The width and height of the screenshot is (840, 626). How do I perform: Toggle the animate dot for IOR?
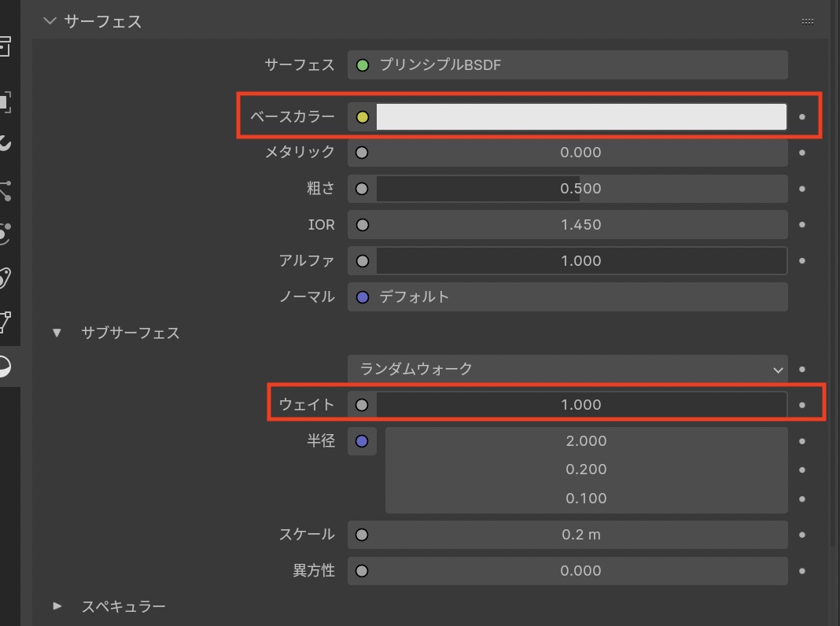point(801,225)
